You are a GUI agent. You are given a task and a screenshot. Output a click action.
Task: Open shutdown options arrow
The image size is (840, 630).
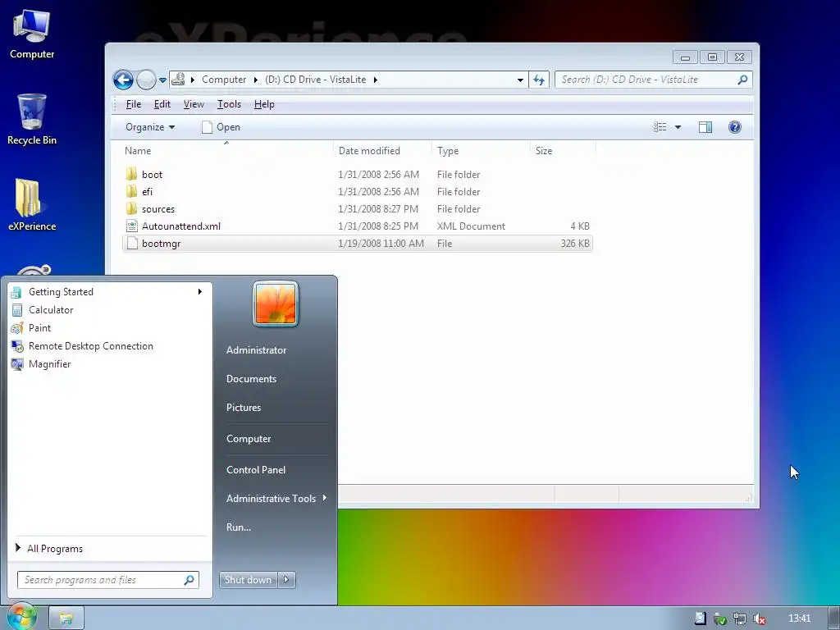286,580
